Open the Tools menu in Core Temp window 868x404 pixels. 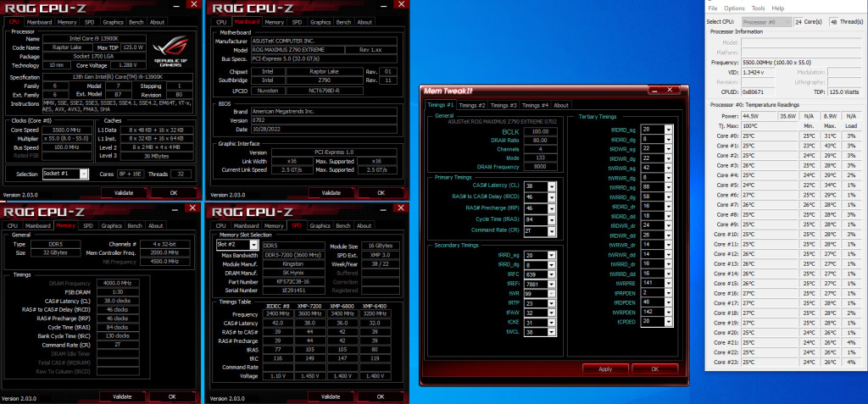pyautogui.click(x=758, y=8)
